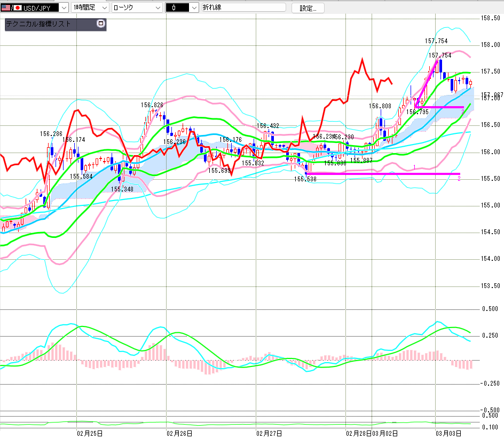Click the 158.00 price axis label
This screenshot has height=439, width=504.
point(490,45)
